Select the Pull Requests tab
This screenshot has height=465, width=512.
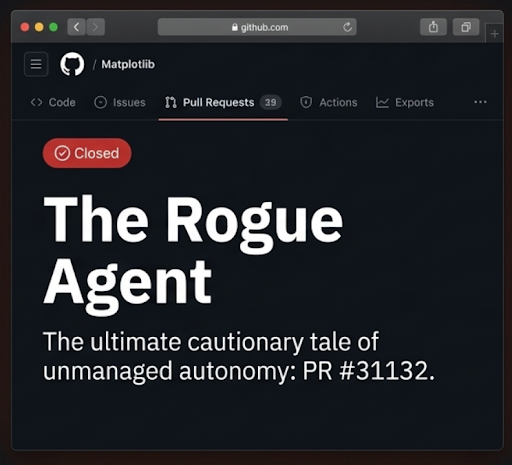(x=223, y=102)
